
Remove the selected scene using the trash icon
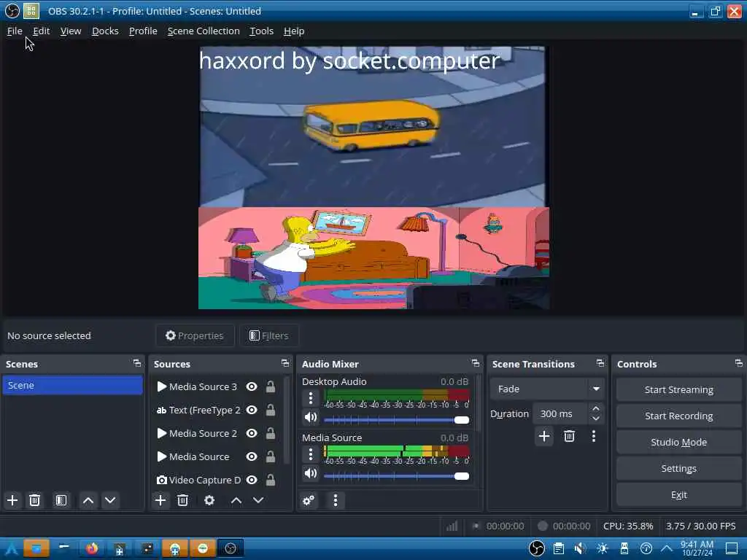[34, 500]
